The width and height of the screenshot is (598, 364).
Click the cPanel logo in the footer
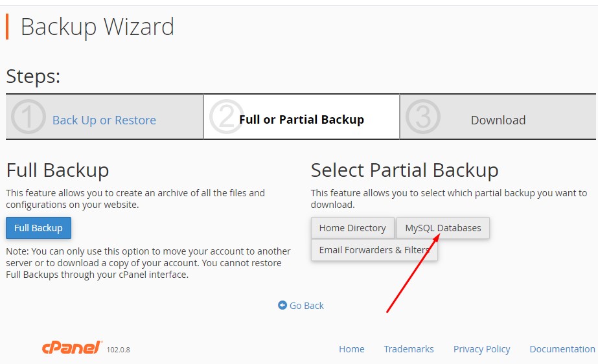click(72, 348)
